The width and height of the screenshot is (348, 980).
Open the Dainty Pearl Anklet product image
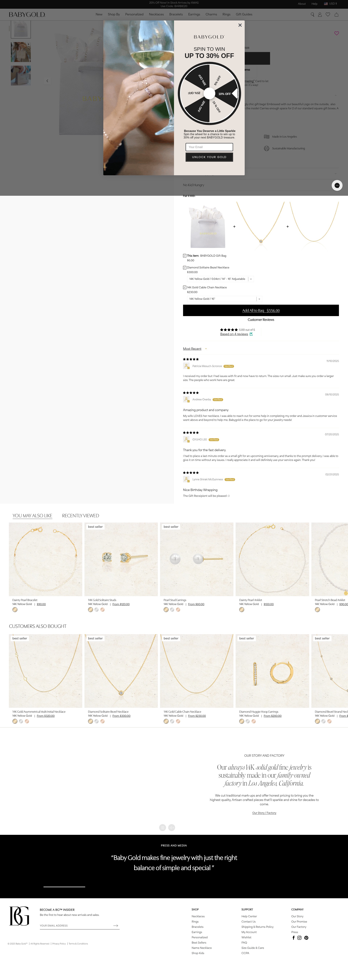pos(272,559)
